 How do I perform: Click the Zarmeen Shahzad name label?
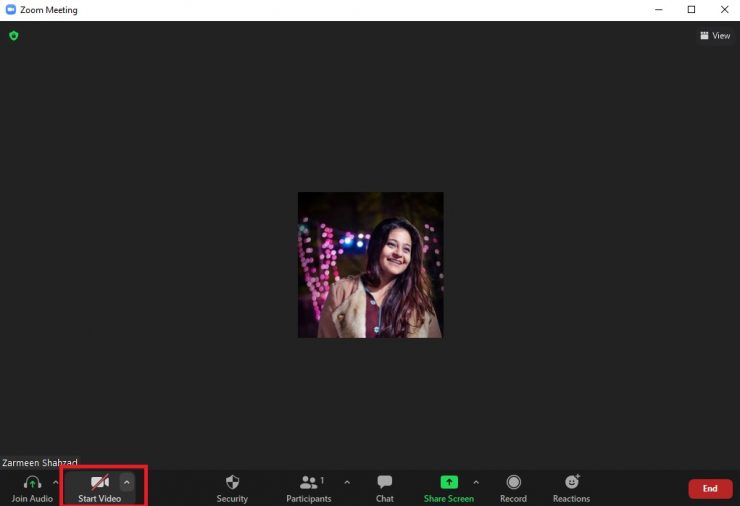pyautogui.click(x=40, y=463)
